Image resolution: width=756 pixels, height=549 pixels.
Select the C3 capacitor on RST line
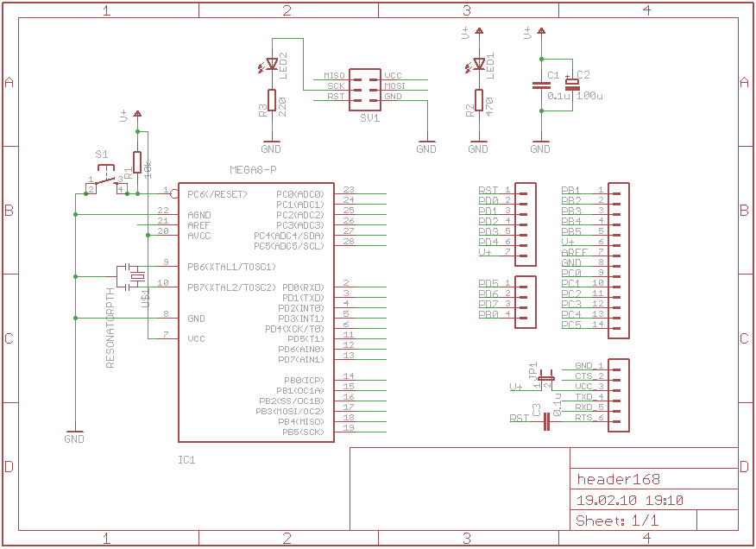(x=546, y=419)
